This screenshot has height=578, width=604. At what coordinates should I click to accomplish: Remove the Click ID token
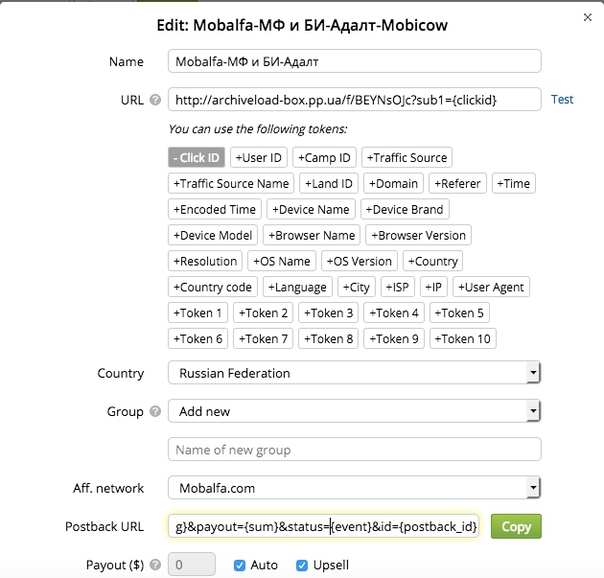(196, 158)
